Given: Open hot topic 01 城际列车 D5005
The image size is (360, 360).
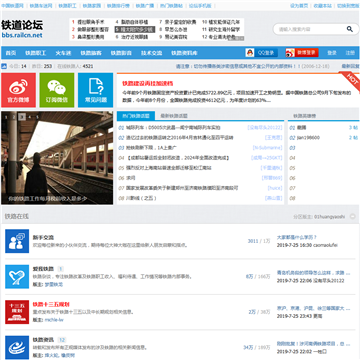Looking at the screenshot, I should click(173, 128).
